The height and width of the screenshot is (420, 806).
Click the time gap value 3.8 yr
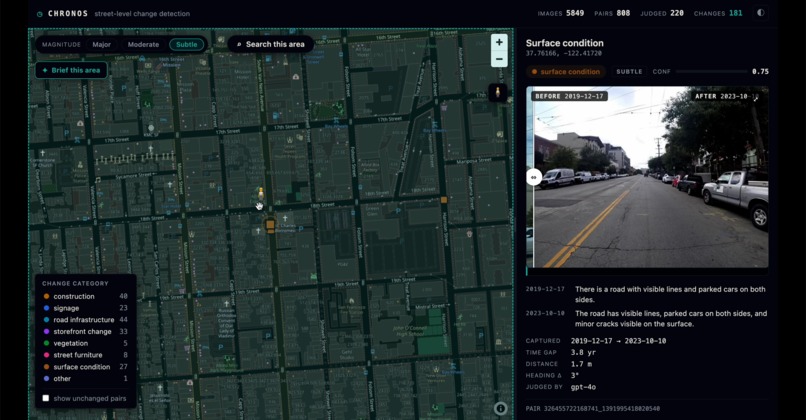(x=583, y=353)
